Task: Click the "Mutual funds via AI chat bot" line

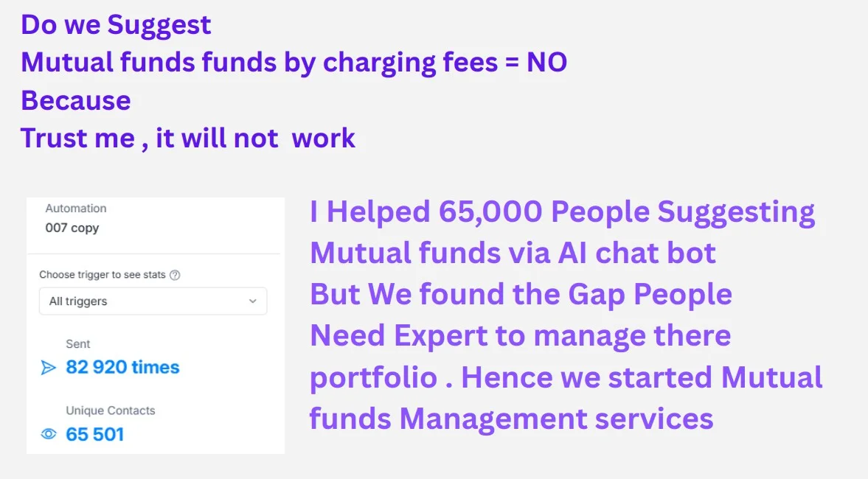Action: click(x=513, y=253)
